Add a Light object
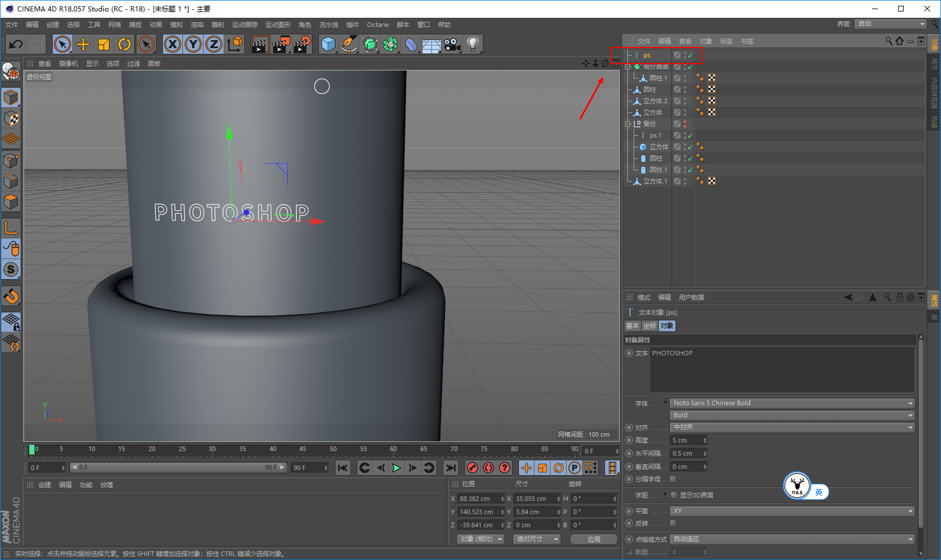Image resolution: width=941 pixels, height=560 pixels. click(473, 44)
